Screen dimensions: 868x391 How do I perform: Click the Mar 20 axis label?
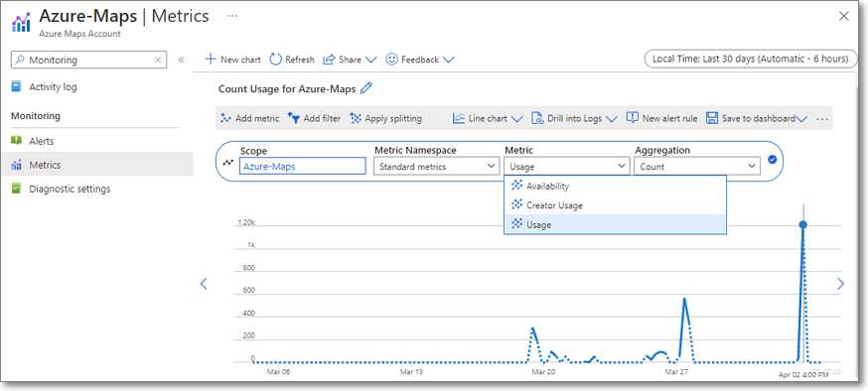(543, 372)
